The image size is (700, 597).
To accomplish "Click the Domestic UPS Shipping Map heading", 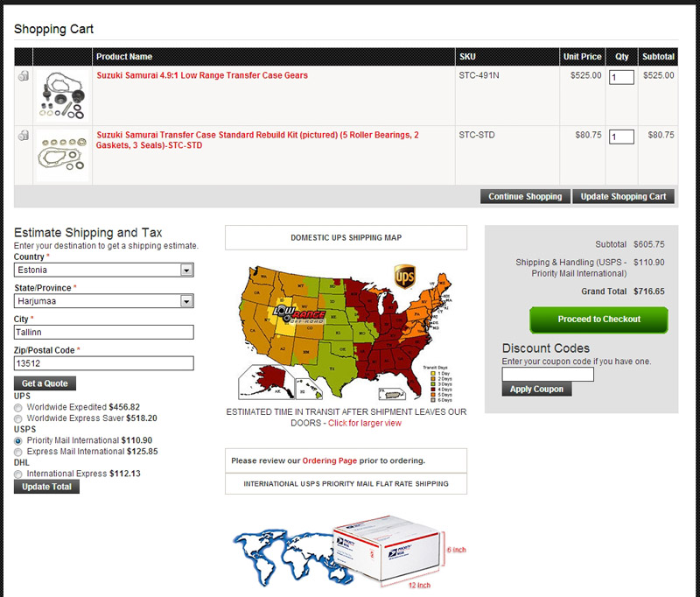I will 346,237.
